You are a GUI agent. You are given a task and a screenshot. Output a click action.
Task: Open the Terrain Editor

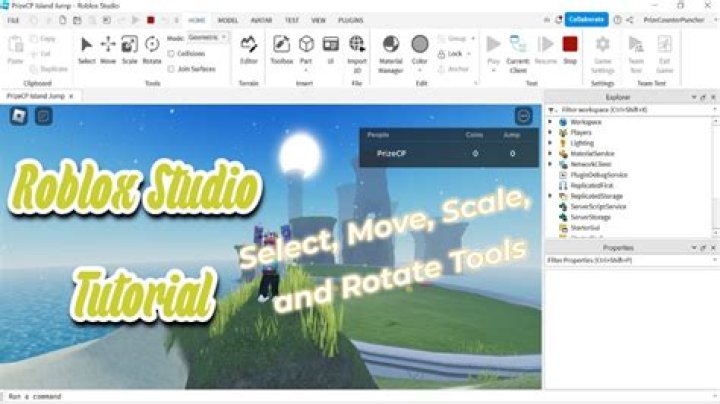(x=249, y=45)
